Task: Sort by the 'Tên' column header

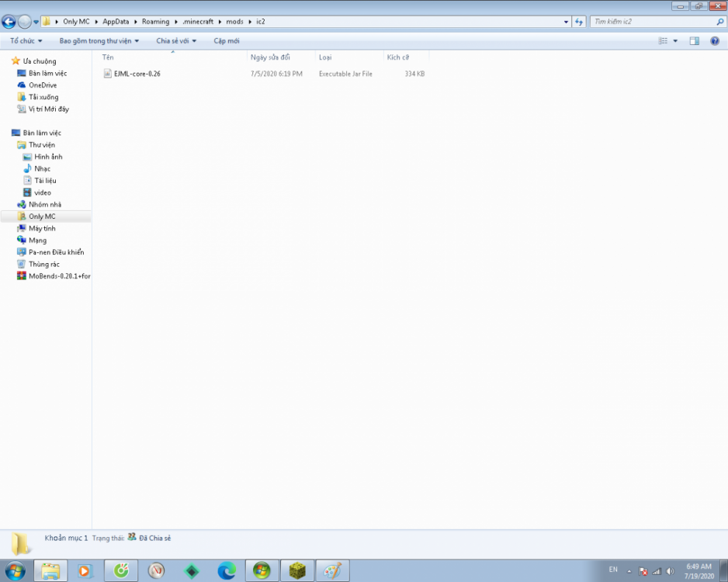Action: (x=173, y=57)
